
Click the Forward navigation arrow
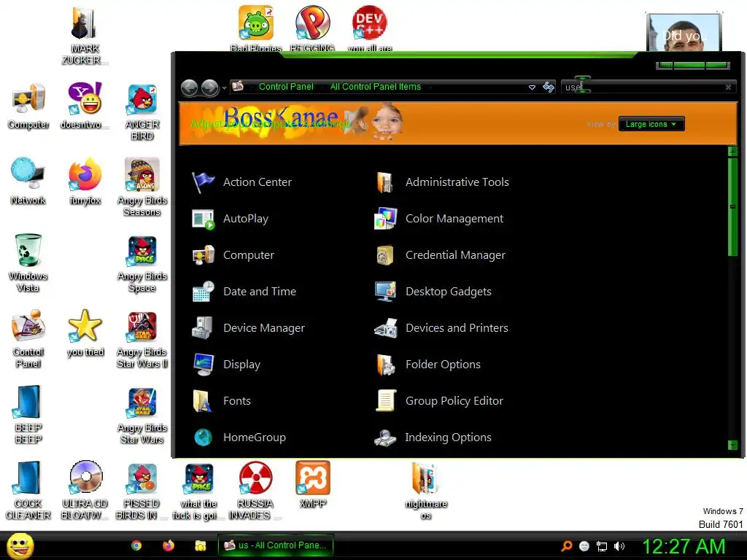(209, 87)
